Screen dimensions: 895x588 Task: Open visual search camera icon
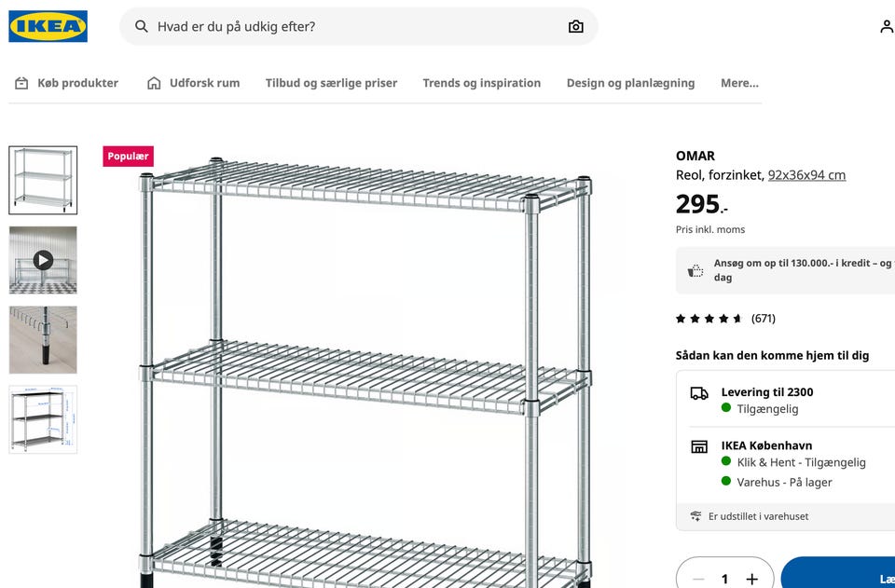[575, 26]
